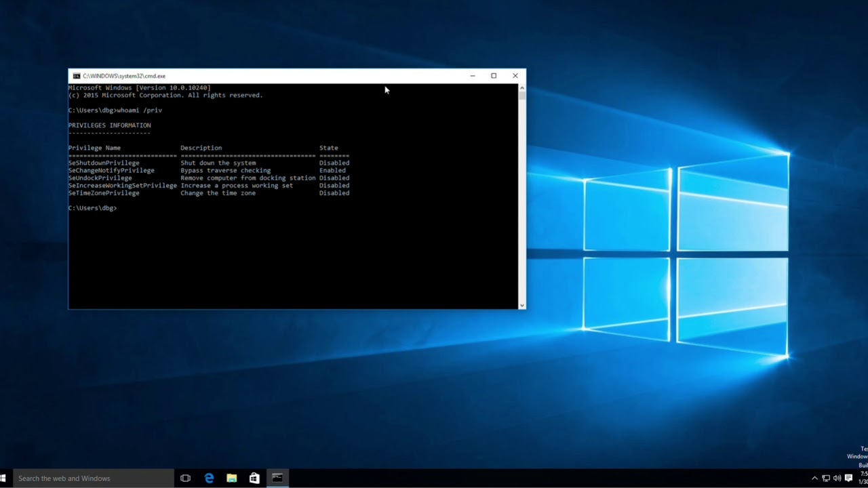Click the 'whoami /priv' command text
The height and width of the screenshot is (488, 868).
tap(140, 110)
